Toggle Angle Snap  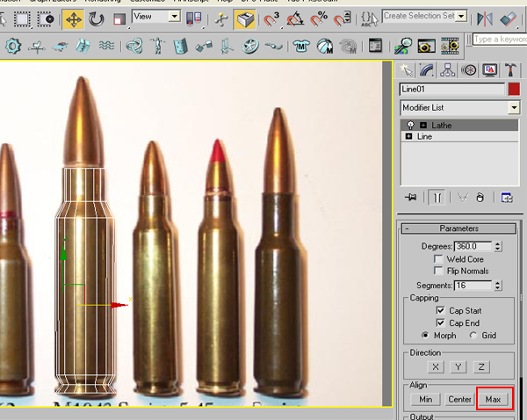pyautogui.click(x=295, y=19)
